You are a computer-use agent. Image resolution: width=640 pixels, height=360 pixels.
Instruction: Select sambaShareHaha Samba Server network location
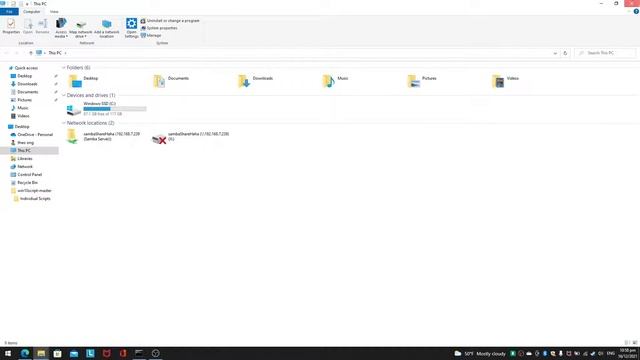pos(103,136)
